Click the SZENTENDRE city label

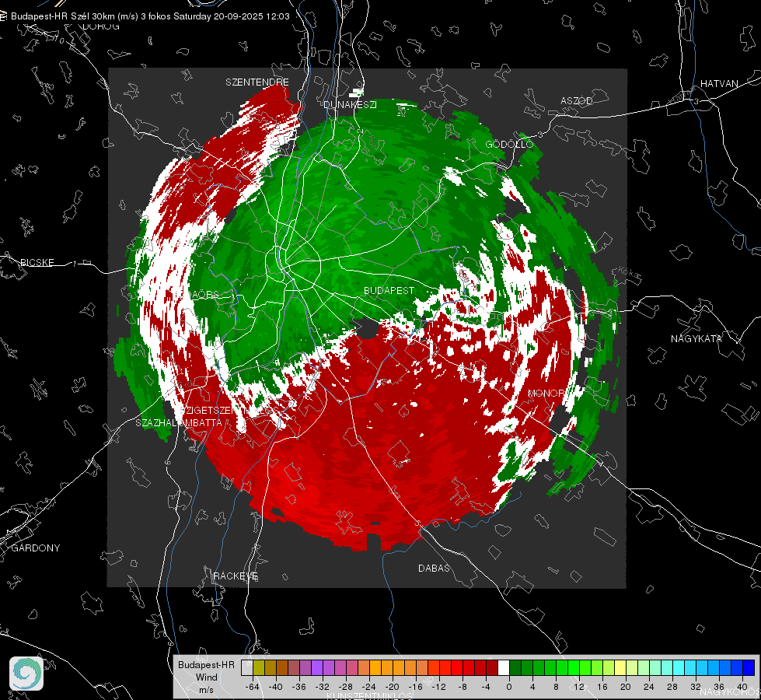(257, 82)
